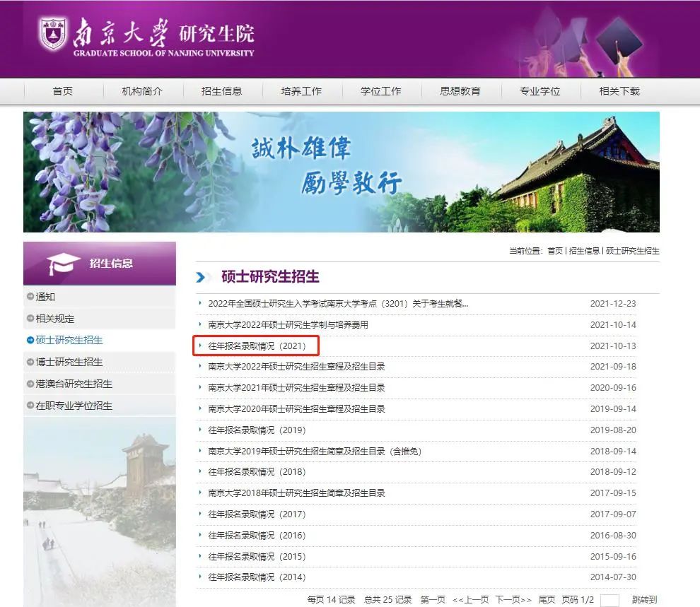Screen dimensions: 700x607
Task: Open the 培养工作 navigation menu item
Action: pos(301,91)
